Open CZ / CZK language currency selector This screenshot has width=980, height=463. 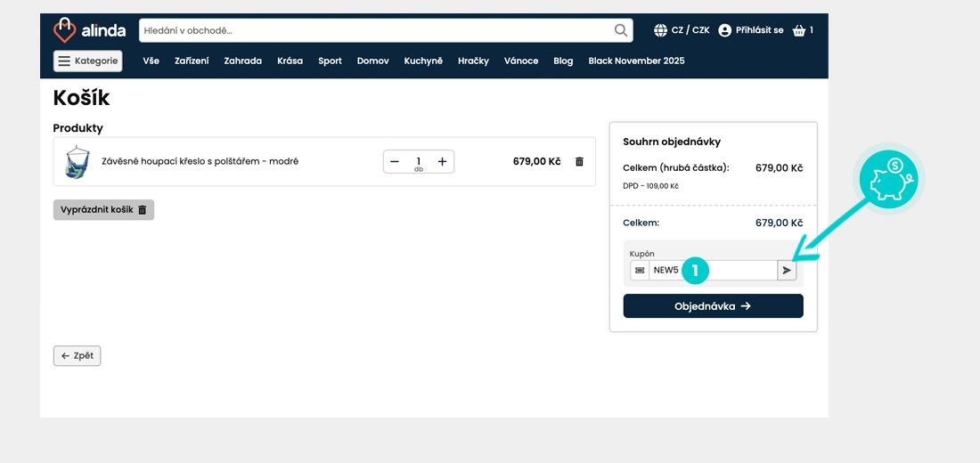click(682, 30)
